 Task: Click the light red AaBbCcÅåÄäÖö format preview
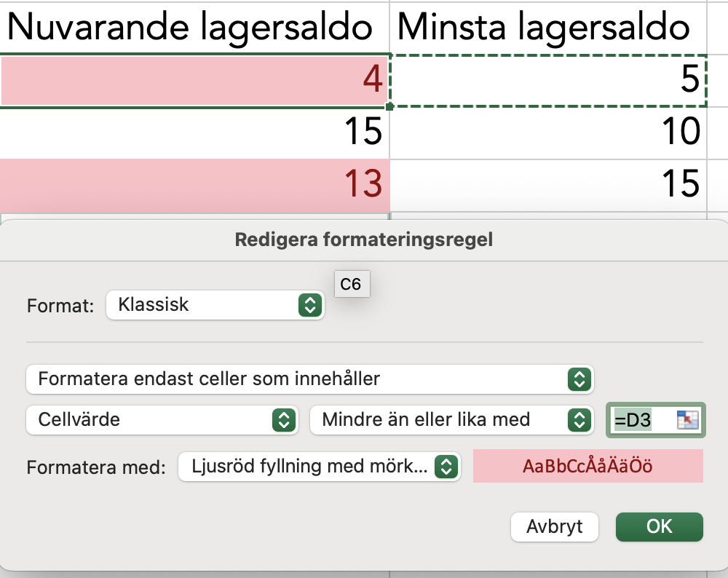(x=587, y=467)
